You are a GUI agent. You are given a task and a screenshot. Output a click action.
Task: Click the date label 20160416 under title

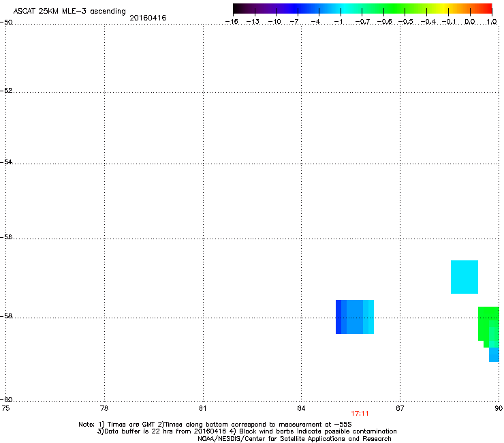[x=148, y=18]
